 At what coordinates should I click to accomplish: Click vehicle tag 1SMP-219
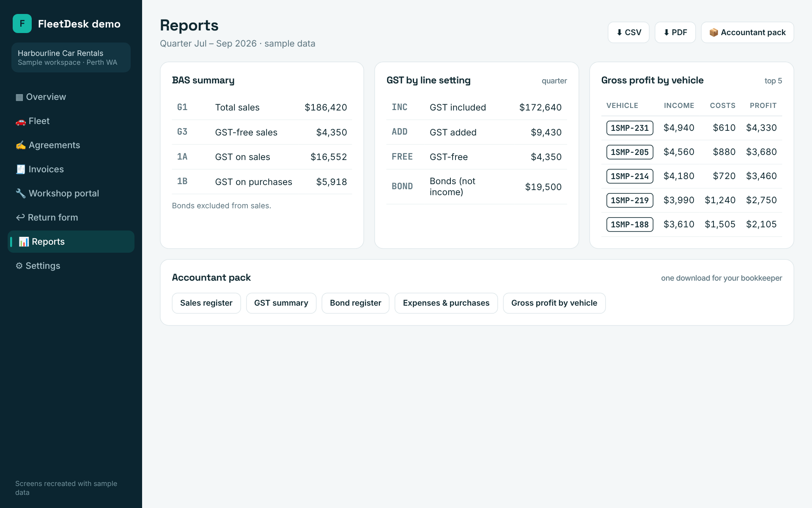click(x=630, y=200)
